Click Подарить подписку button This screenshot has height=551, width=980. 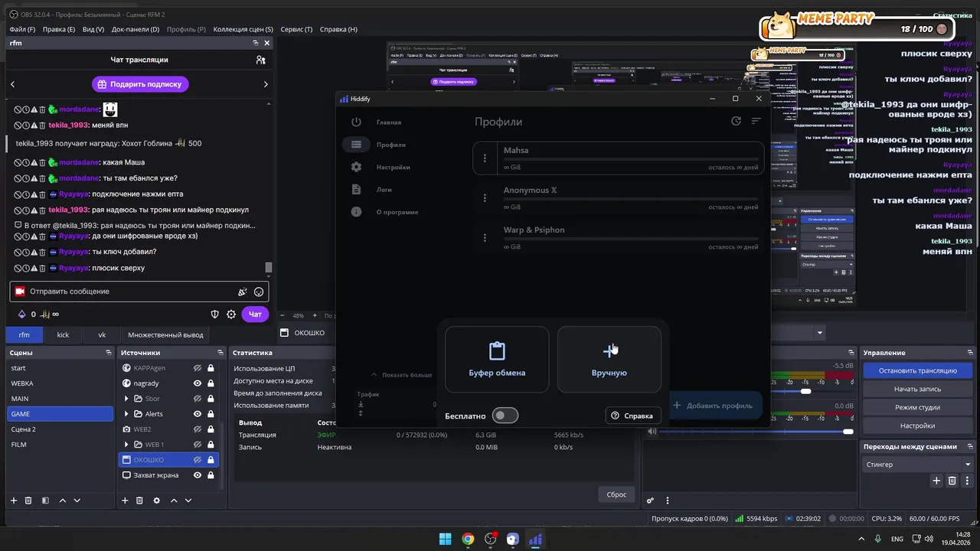[142, 84]
